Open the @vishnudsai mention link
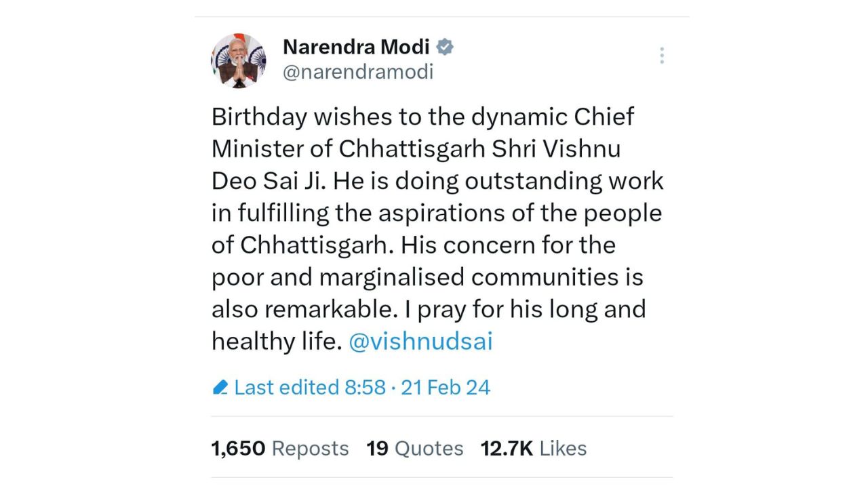Screen dimensions: 868x488 click(420, 341)
